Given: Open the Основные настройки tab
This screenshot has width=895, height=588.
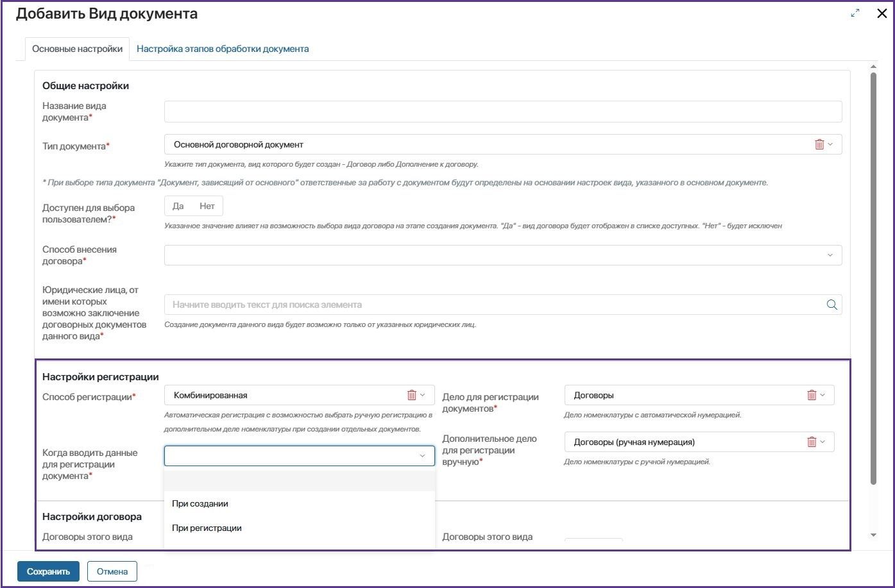Looking at the screenshot, I should pyautogui.click(x=77, y=49).
